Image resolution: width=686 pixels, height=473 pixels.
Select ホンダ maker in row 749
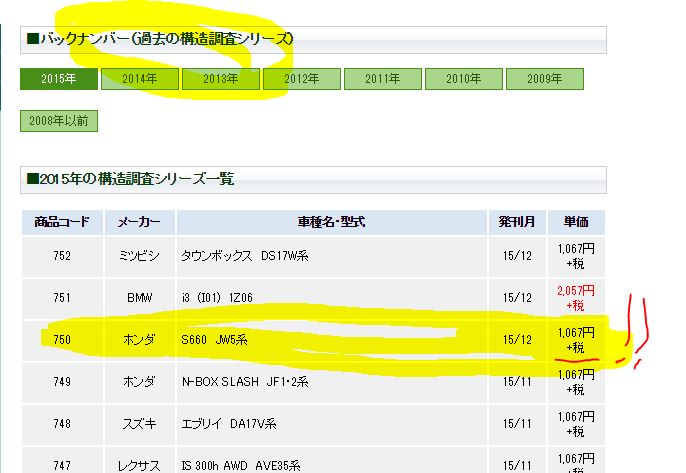140,382
